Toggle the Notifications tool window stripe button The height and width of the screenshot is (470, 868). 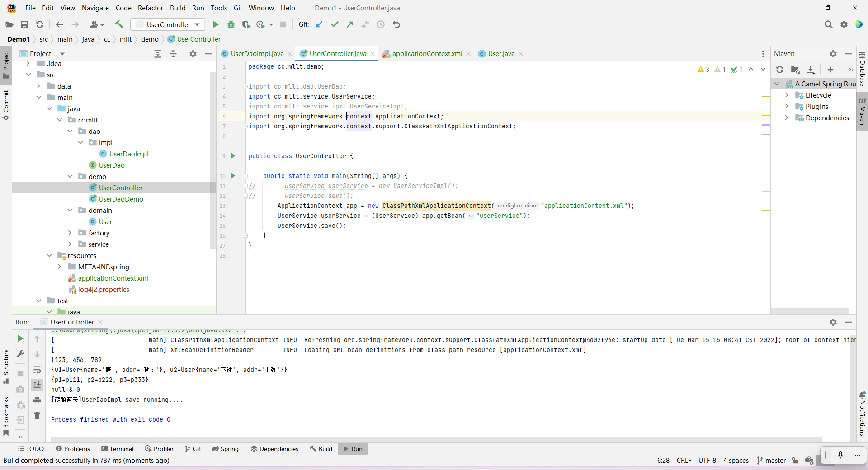[x=862, y=414]
